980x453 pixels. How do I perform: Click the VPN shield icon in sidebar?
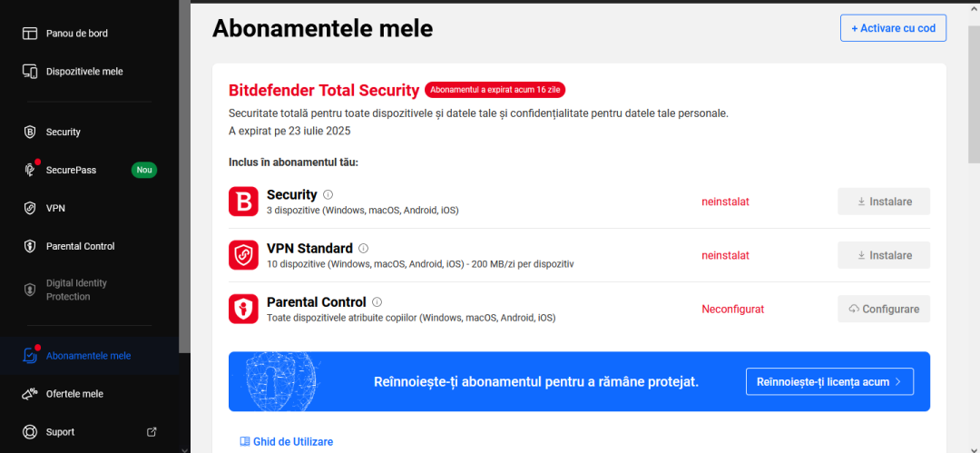click(30, 208)
